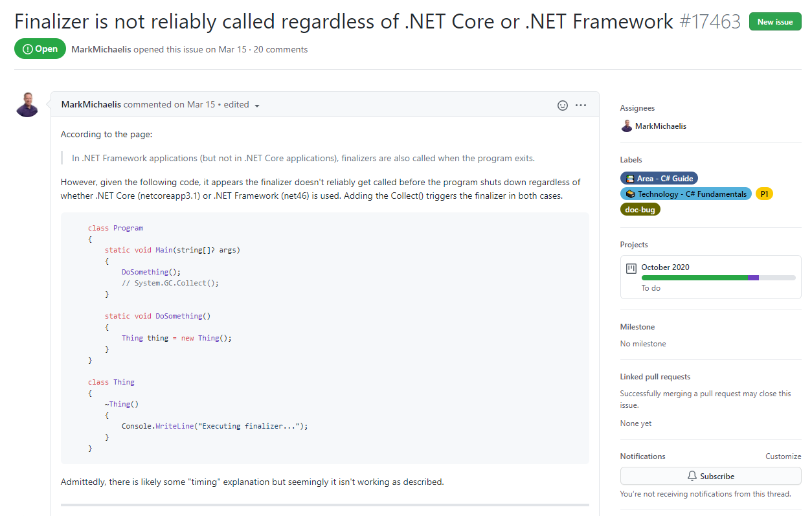The width and height of the screenshot is (812, 516).
Task: Click the Milestone heading in sidebar
Action: coord(637,327)
